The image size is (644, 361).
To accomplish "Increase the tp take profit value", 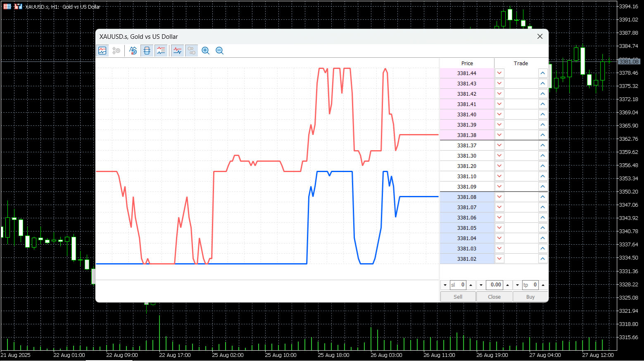I will 543,285.
